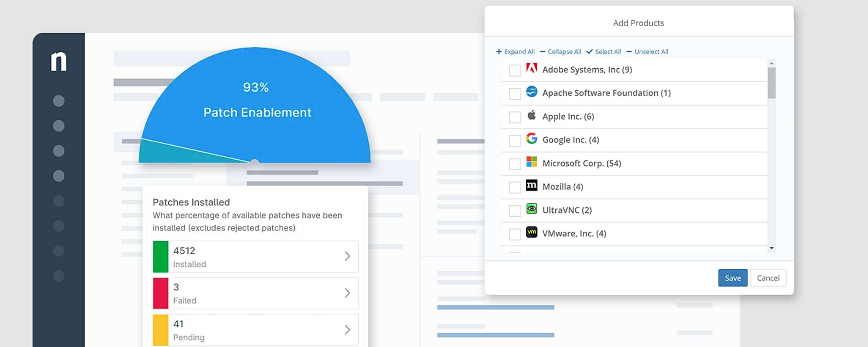Screen dimensions: 868x347
Task: Click the green Installed color bar
Action: click(x=160, y=257)
